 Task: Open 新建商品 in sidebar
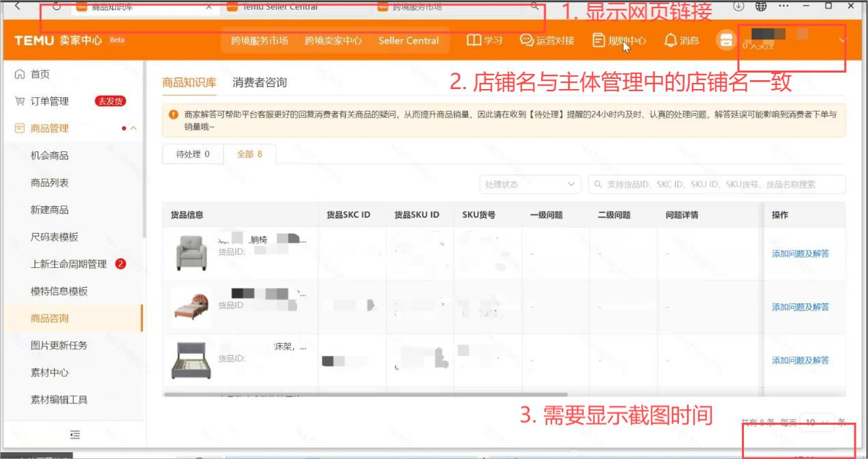tap(49, 210)
